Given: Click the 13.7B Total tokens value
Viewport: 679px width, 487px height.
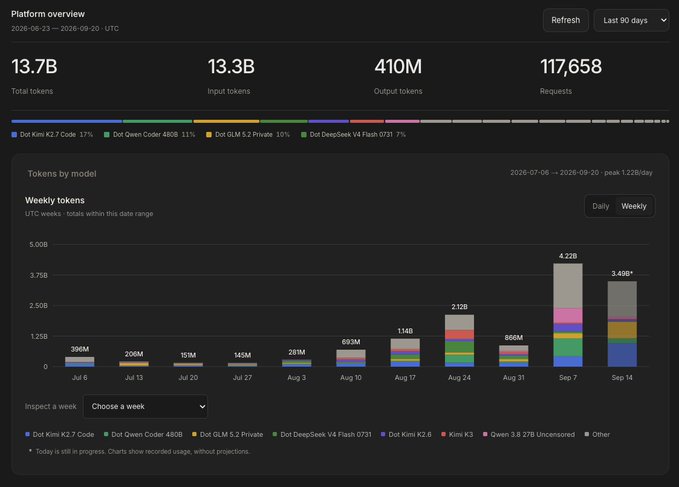Looking at the screenshot, I should [34, 67].
